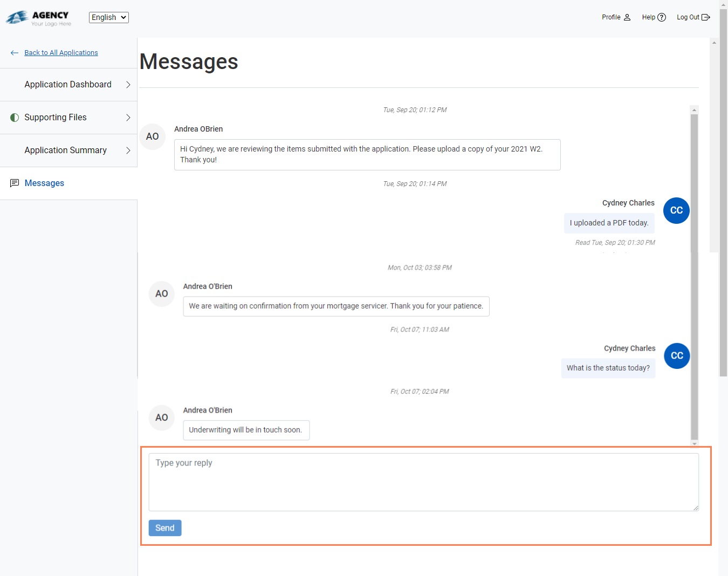Expand the Supporting Files chevron
The width and height of the screenshot is (728, 576).
(x=128, y=118)
